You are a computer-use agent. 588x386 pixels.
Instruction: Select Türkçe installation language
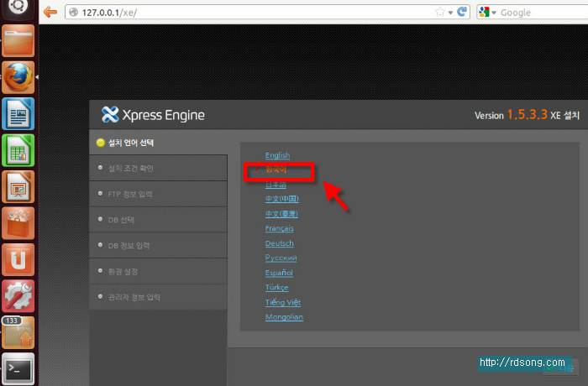tap(276, 288)
